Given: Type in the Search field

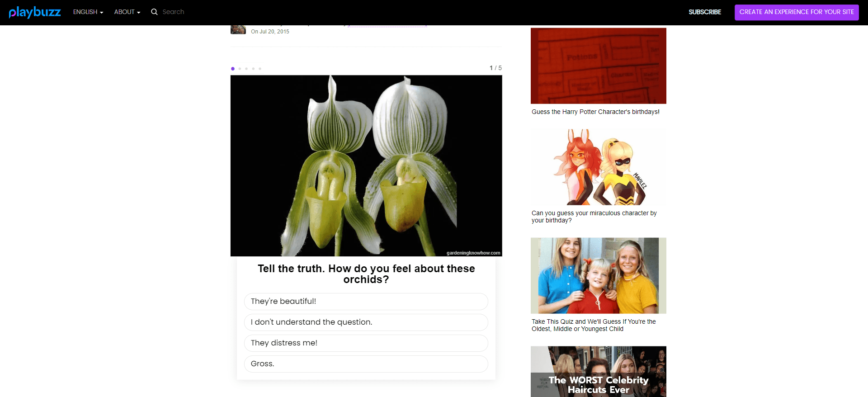Looking at the screenshot, I should (190, 12).
